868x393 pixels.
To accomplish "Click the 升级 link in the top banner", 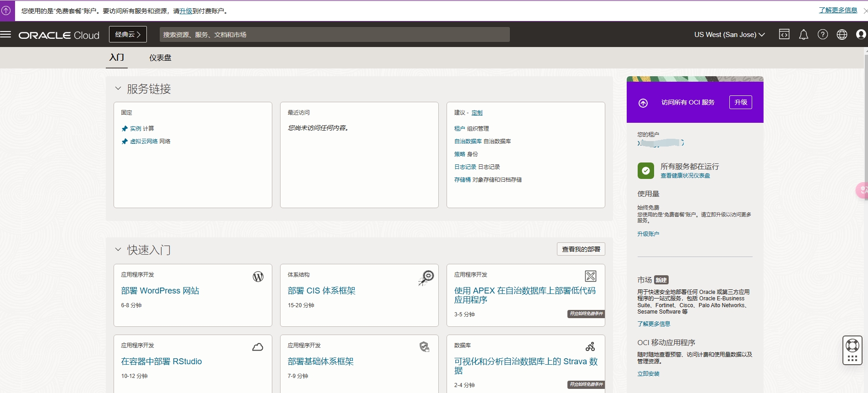I will pos(186,11).
